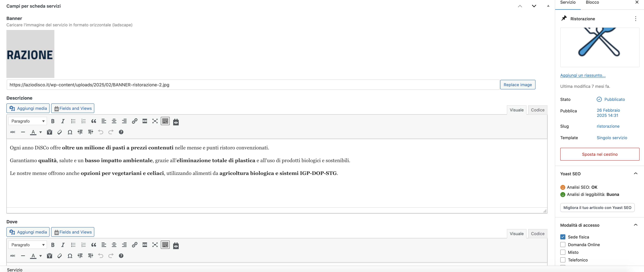Click Sposta nel cestino button

tap(600, 154)
